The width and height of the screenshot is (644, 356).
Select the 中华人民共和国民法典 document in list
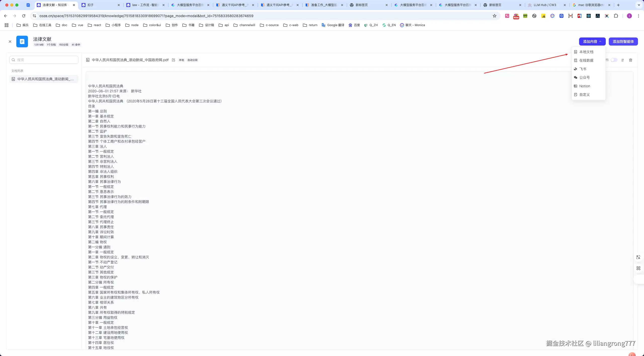tap(44, 79)
